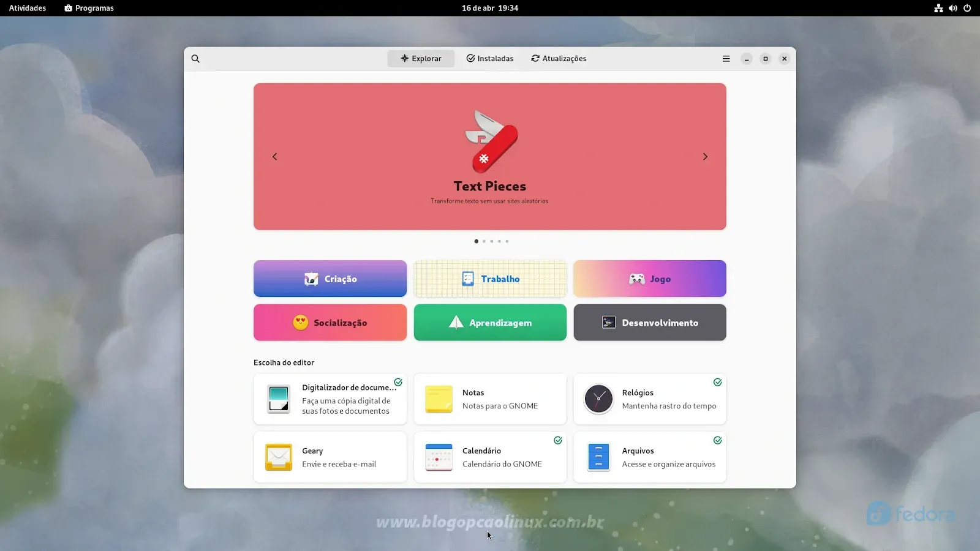Click the volume speaker icon
This screenshot has width=980, height=551.
[953, 8]
